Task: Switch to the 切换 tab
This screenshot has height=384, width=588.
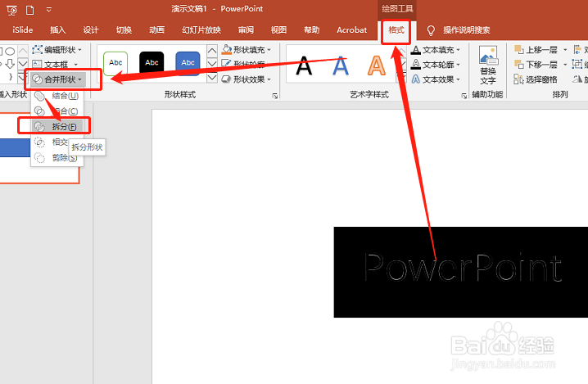Action: click(x=124, y=30)
